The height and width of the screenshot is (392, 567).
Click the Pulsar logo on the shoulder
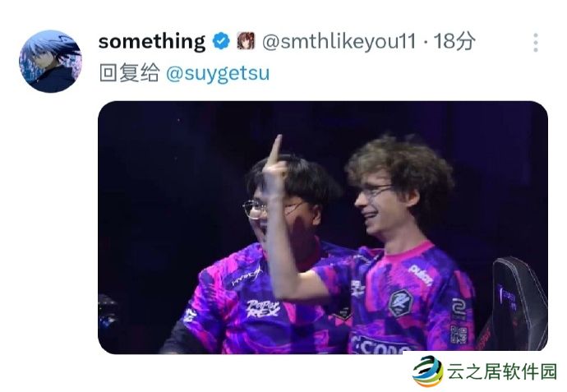(x=421, y=274)
